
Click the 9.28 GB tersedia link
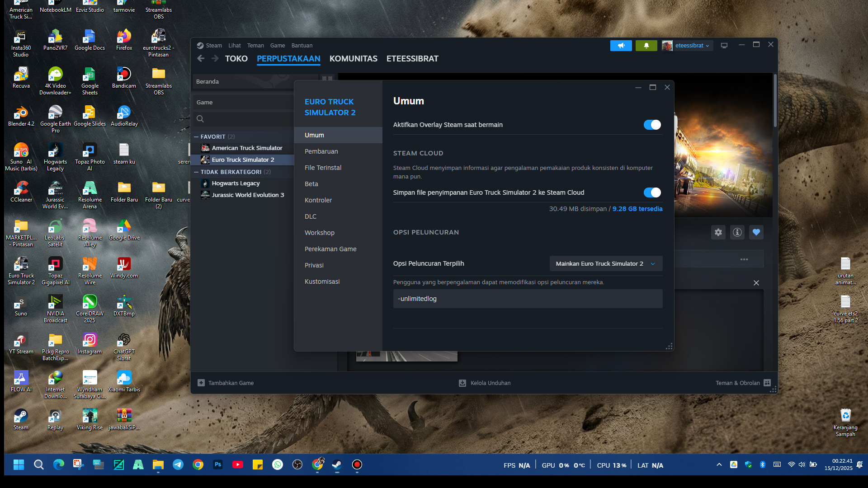[637, 209]
